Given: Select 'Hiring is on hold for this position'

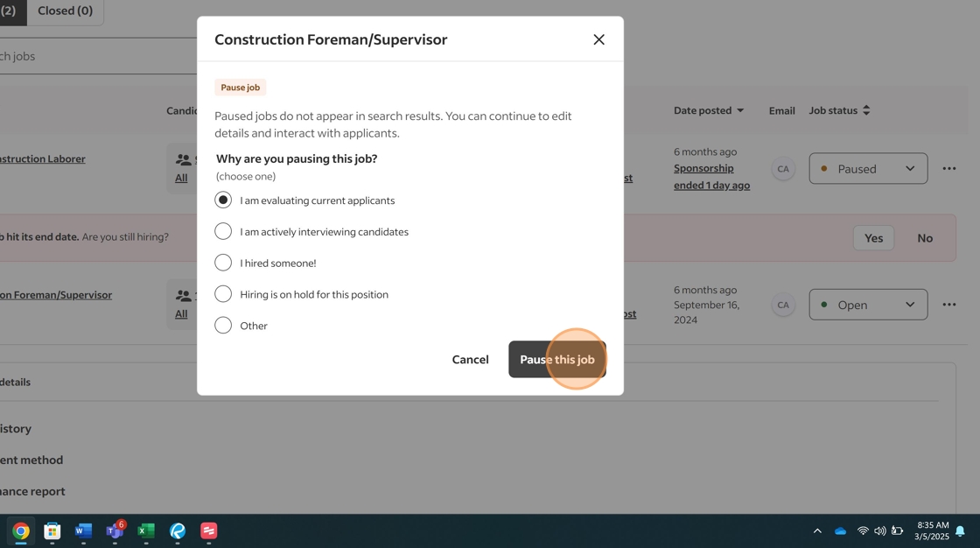Looking at the screenshot, I should [223, 294].
